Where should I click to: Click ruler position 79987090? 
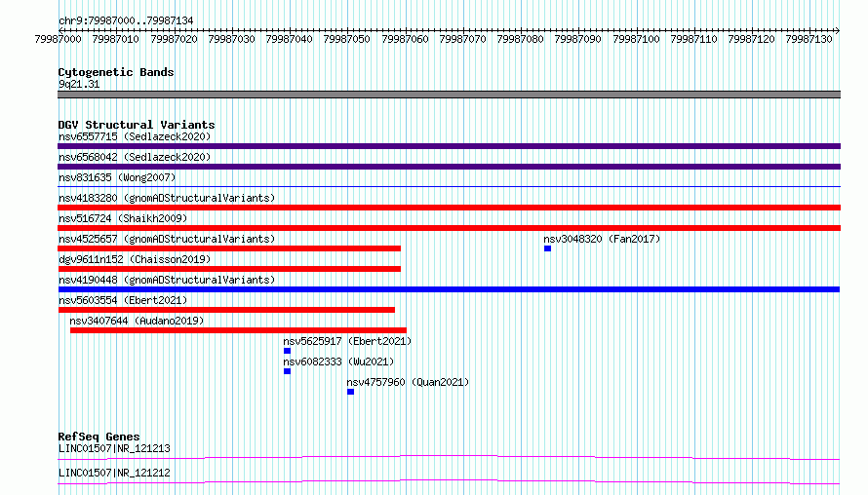(x=577, y=39)
